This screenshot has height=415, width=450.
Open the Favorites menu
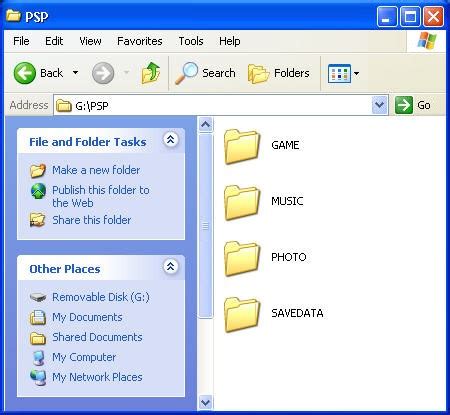140,41
